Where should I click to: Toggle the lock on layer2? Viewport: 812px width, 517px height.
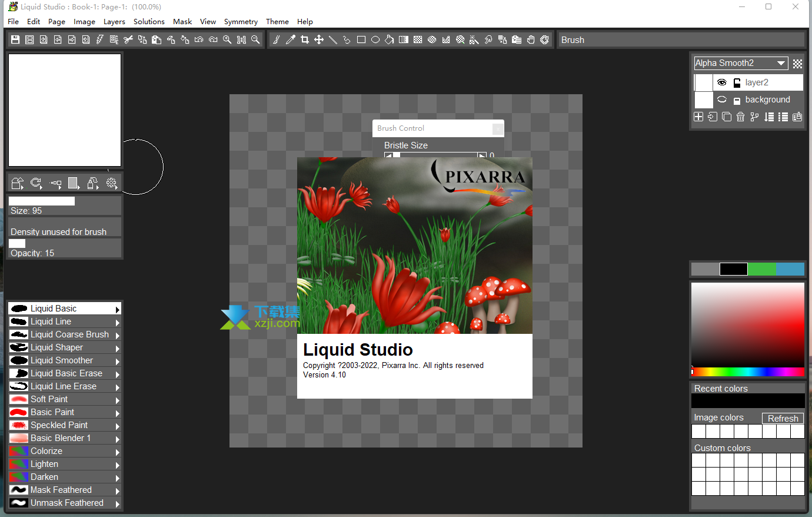(737, 83)
